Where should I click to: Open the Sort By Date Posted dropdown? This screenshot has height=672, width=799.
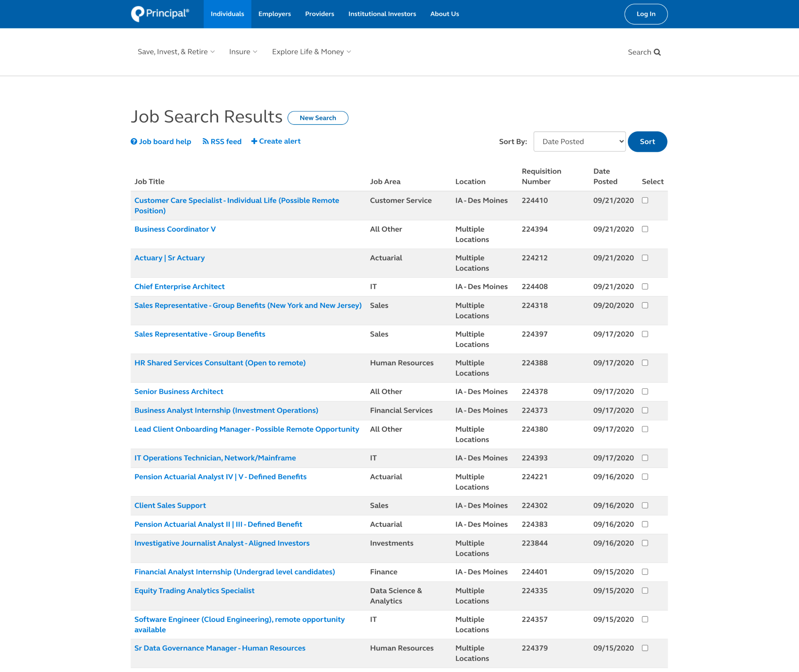[x=579, y=142]
